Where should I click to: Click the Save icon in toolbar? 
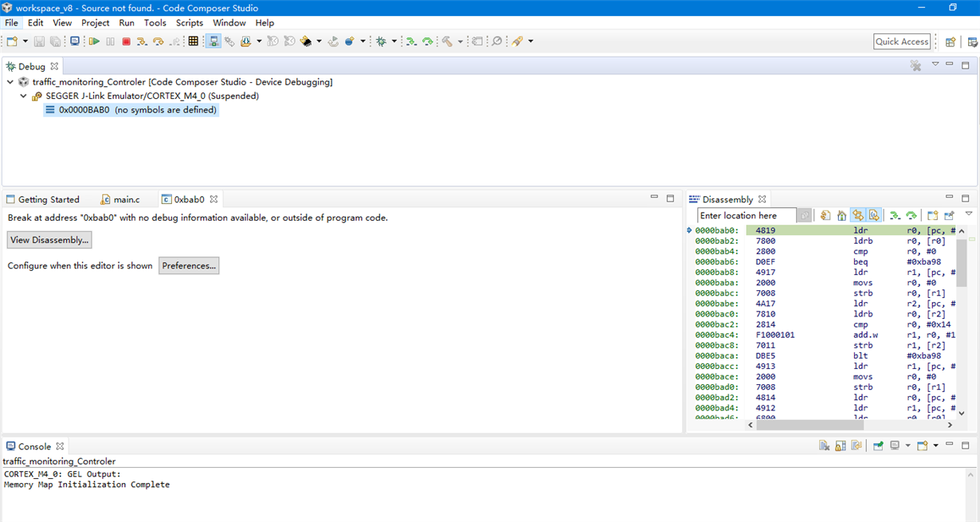coord(39,41)
